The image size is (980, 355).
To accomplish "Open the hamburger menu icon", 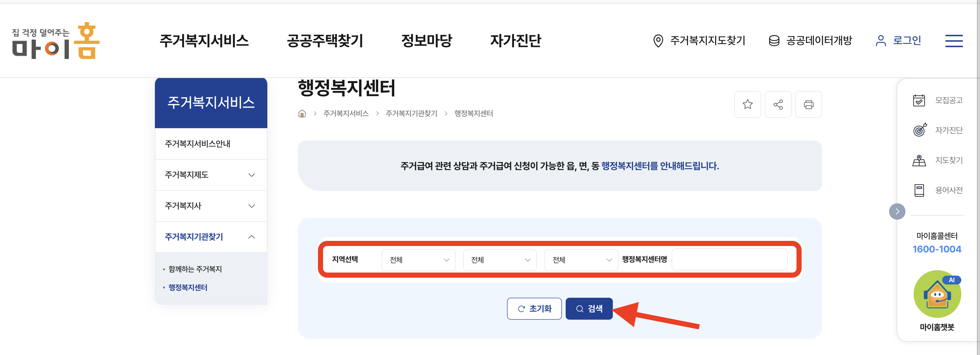I will click(954, 41).
